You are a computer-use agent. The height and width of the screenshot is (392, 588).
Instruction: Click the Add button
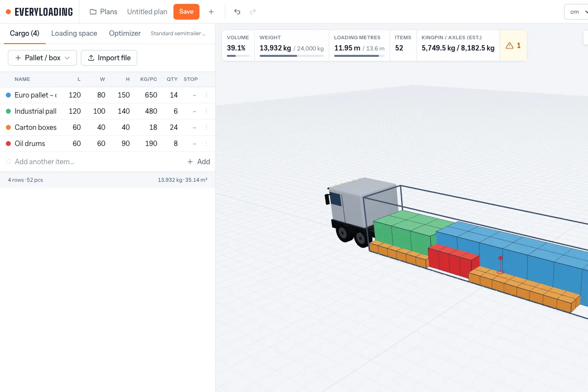coord(198,162)
